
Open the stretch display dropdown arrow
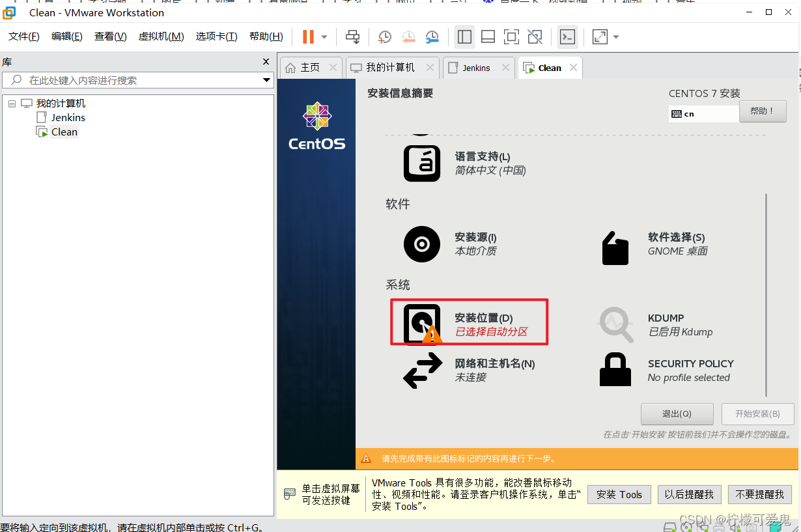[x=616, y=37]
